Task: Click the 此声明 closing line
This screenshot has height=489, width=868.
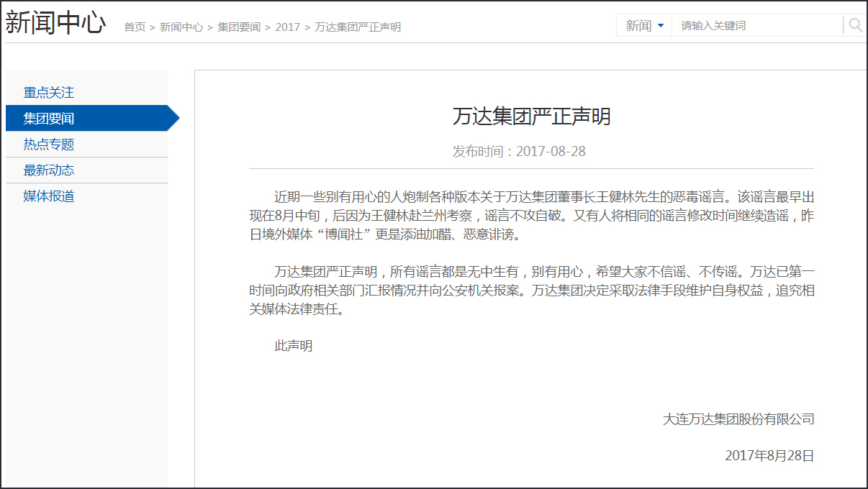Action: pyautogui.click(x=294, y=346)
